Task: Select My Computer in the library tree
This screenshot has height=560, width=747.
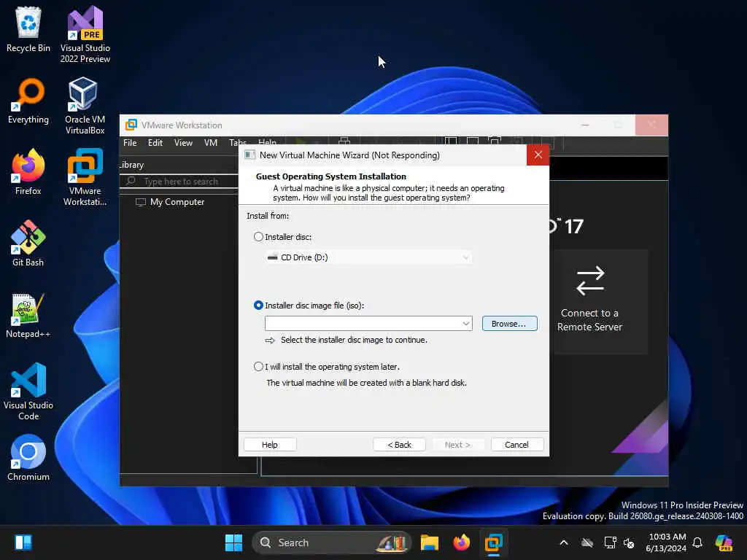Action: (177, 202)
